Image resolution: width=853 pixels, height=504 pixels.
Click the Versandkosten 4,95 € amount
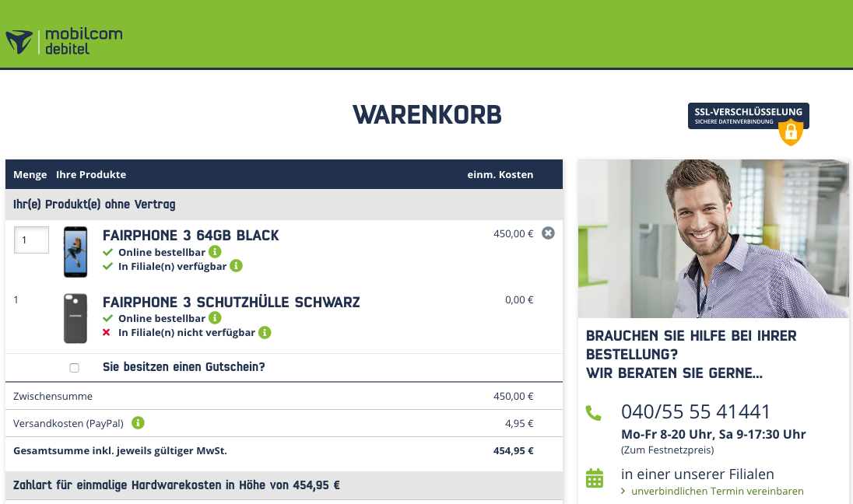(519, 424)
